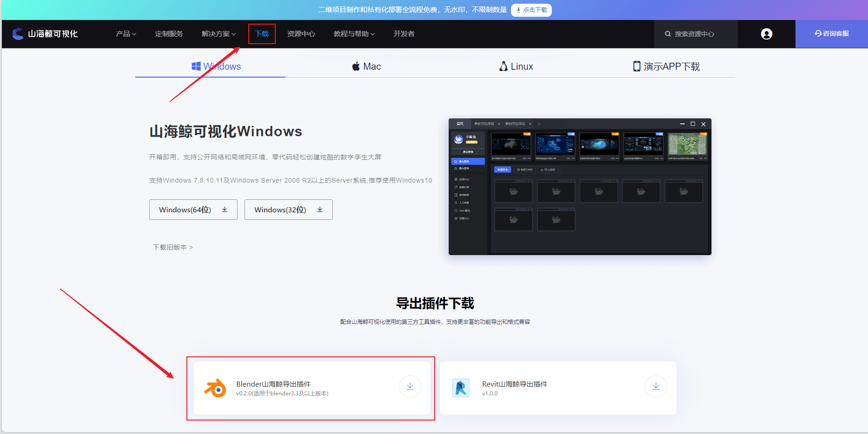Download the Windows(32位) installer

[289, 210]
